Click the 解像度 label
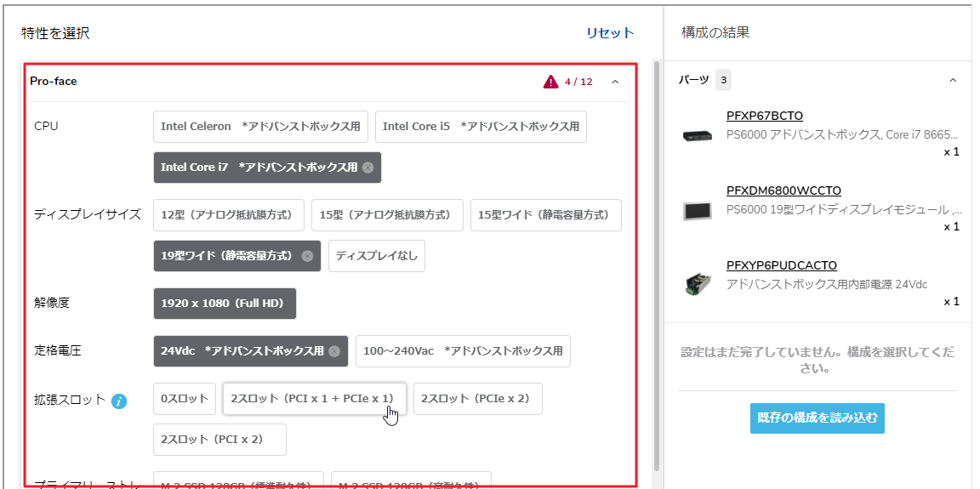Viewport: 980px width, 489px height. [x=51, y=304]
